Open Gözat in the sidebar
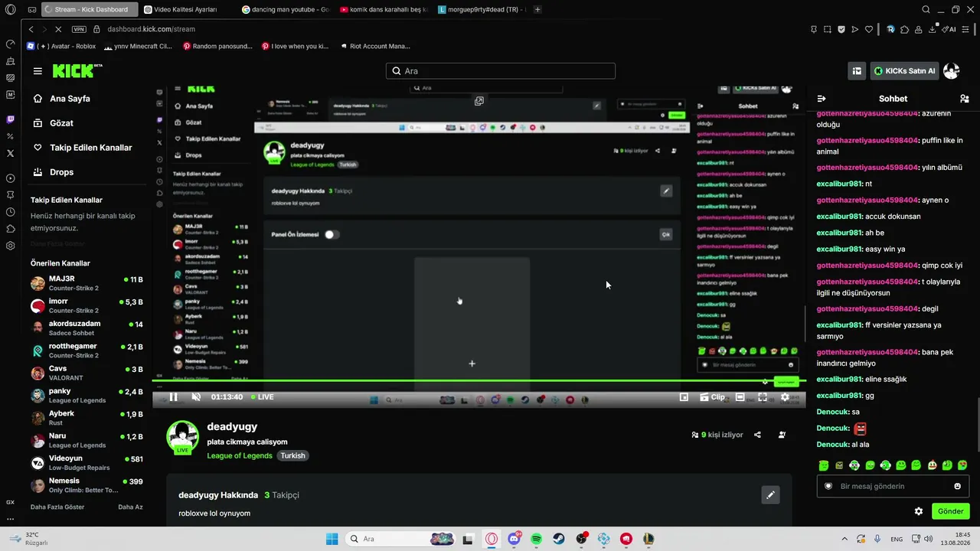This screenshot has height=551, width=980. click(61, 123)
